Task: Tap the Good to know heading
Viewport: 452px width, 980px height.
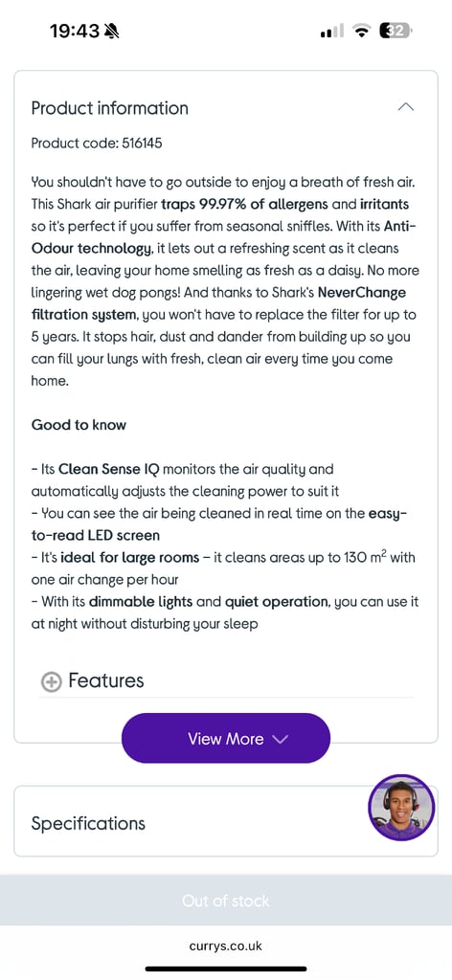Action: (79, 425)
